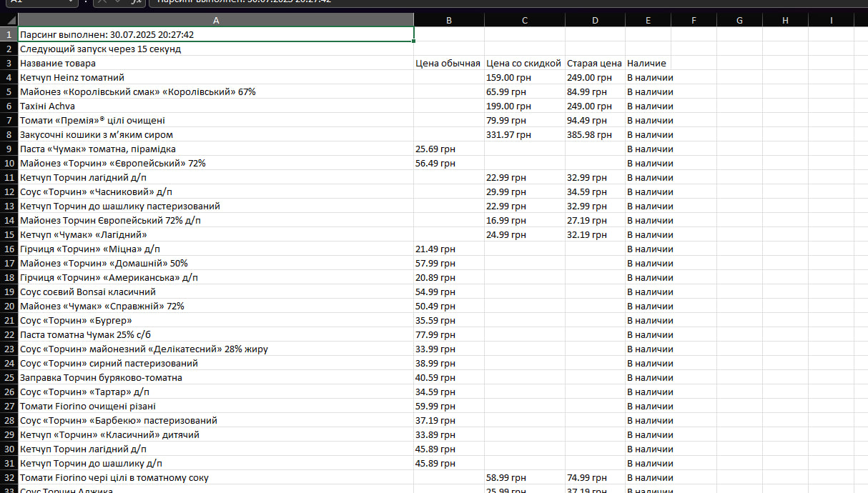Select cell 'Соус «Торчин» «Часниковий» д/п'
The image size is (868, 493).
click(x=216, y=191)
